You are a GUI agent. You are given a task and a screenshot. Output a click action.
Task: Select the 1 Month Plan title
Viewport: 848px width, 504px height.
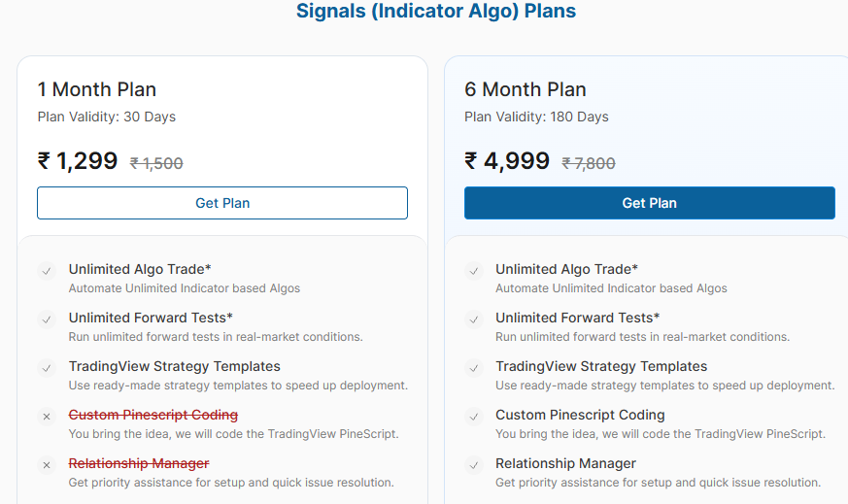[97, 89]
